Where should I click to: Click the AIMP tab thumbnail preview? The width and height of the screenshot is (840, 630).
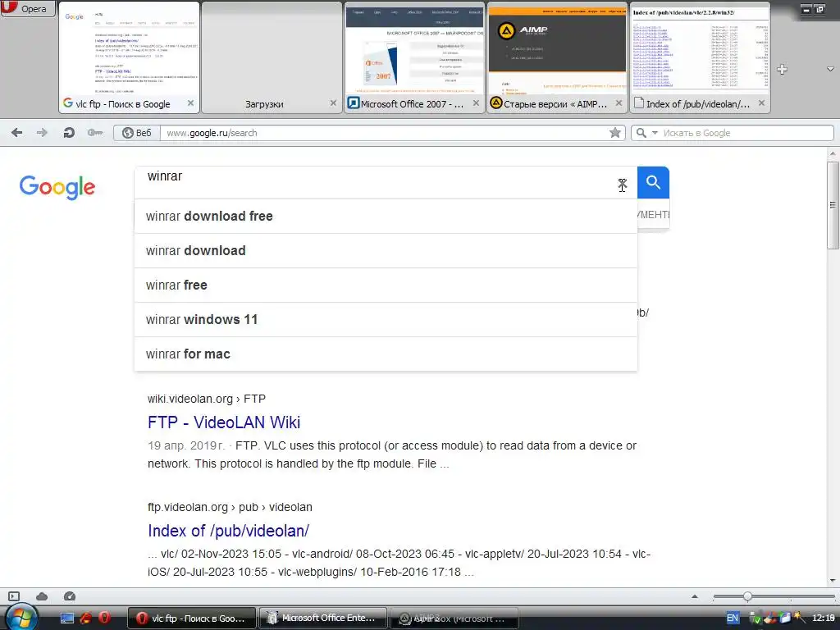tap(557, 49)
